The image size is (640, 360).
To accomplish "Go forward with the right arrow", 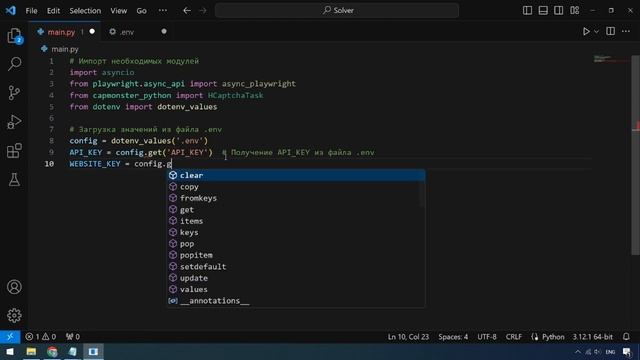I will [203, 11].
